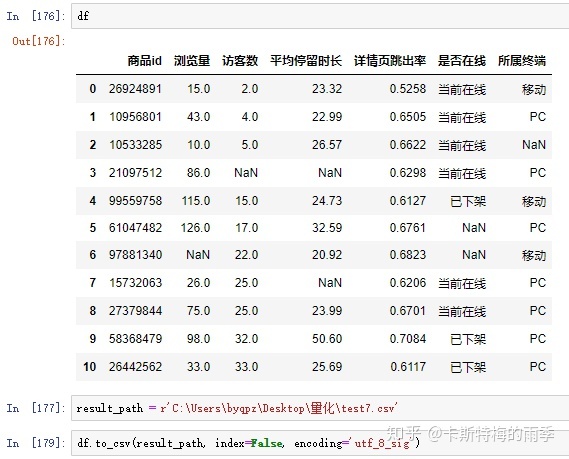
Task: Click the 17.0 visitor count cell
Action: pos(246,228)
